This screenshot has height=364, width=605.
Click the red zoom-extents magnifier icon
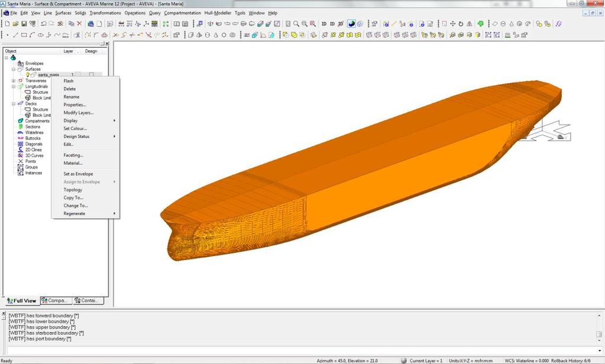313,24
